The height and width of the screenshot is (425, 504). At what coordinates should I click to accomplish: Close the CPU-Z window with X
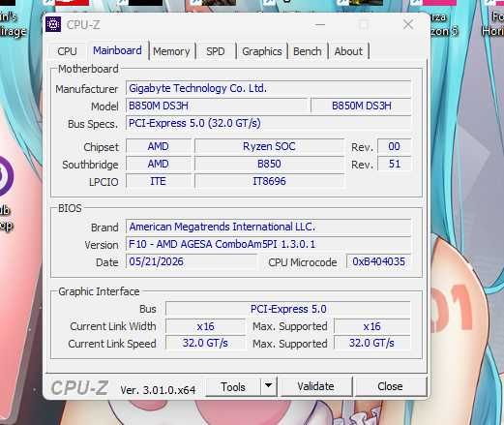(408, 24)
